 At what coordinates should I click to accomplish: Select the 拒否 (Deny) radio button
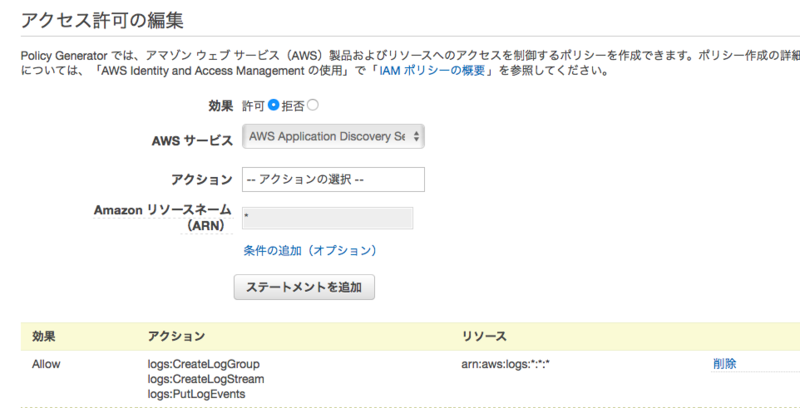[x=313, y=105]
